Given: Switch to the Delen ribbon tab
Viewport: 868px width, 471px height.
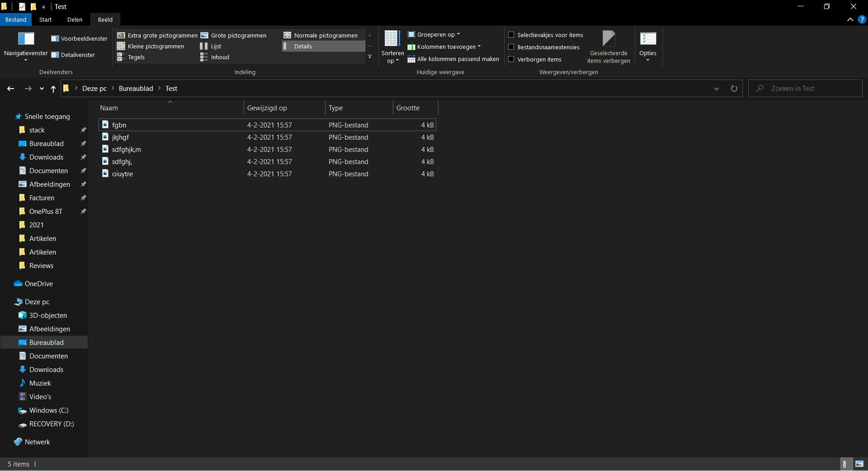Looking at the screenshot, I should tap(75, 19).
